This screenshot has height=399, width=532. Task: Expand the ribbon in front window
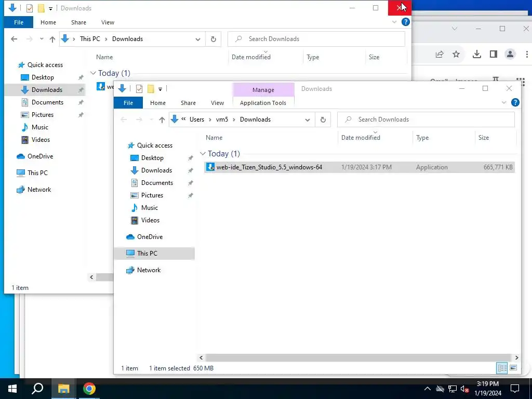(x=504, y=102)
